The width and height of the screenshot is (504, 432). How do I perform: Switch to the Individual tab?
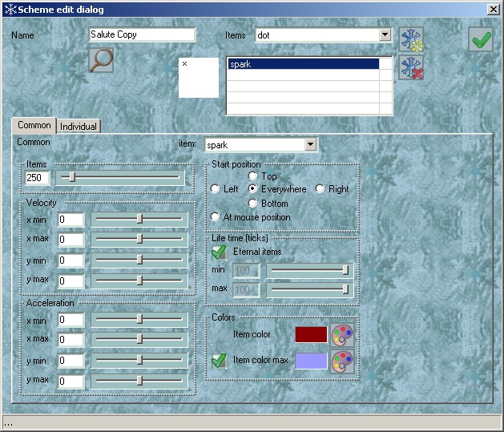point(79,127)
